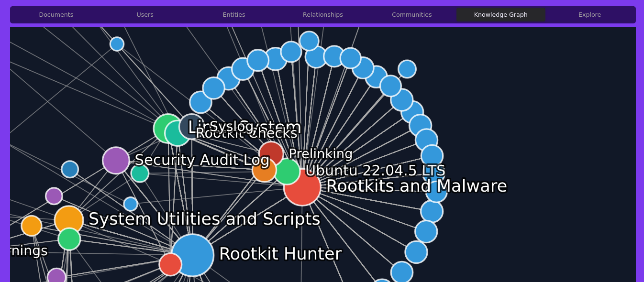The height and width of the screenshot is (282, 644).
Task: Click the "Rootkit Hunter" label text
Action: [280, 254]
